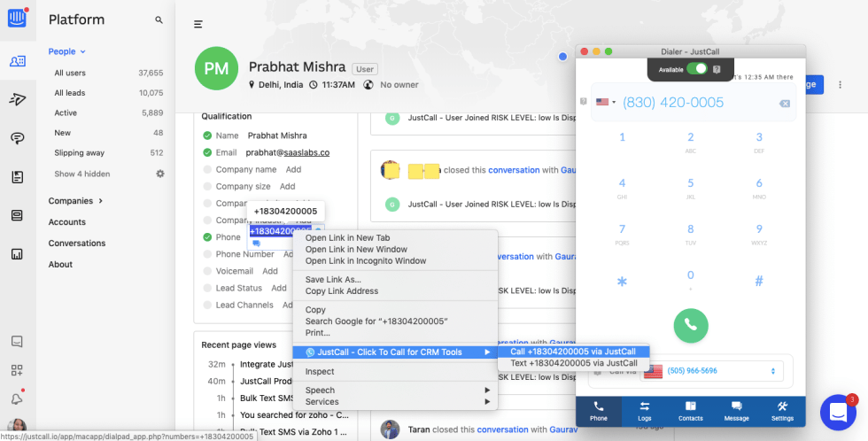Dial digit 5 on keypad
Viewport: 868px width, 441px height.
coord(690,188)
